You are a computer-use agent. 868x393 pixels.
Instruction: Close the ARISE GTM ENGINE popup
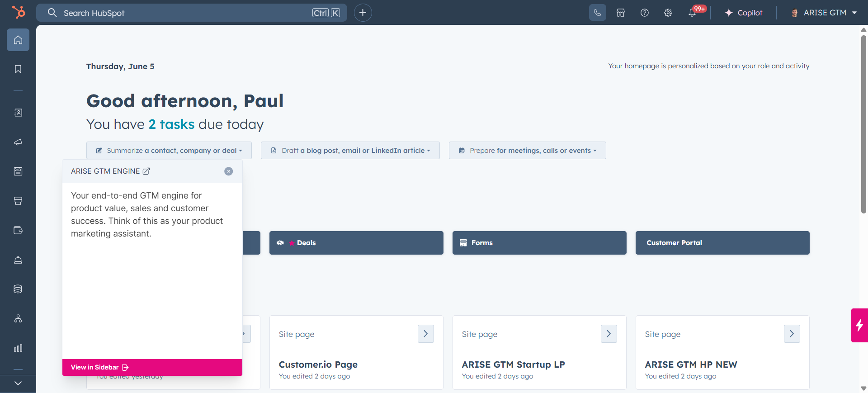229,171
